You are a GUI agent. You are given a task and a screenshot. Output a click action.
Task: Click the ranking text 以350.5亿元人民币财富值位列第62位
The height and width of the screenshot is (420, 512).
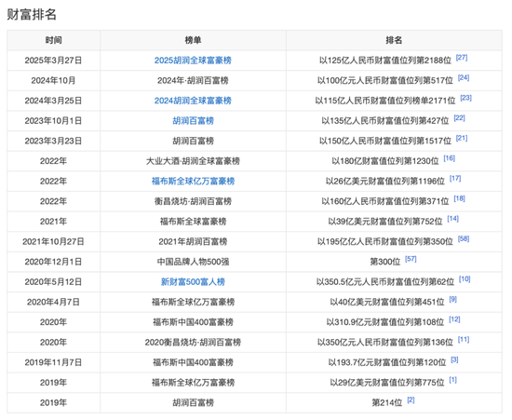pos(385,282)
